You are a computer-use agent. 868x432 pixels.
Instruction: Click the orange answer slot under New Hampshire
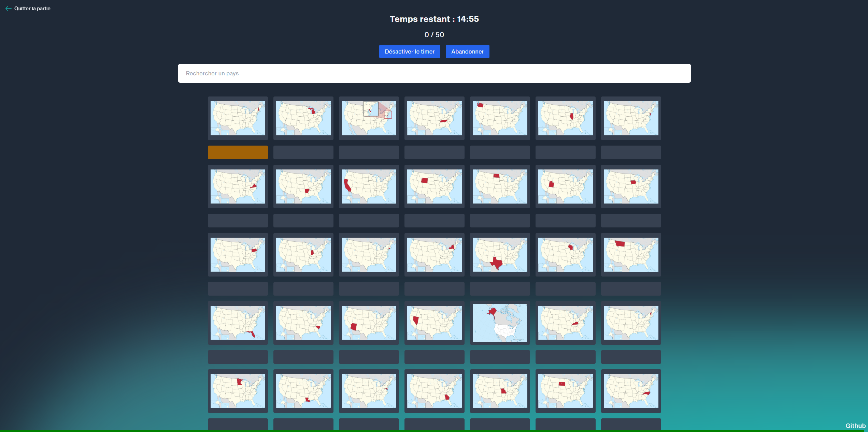point(238,152)
